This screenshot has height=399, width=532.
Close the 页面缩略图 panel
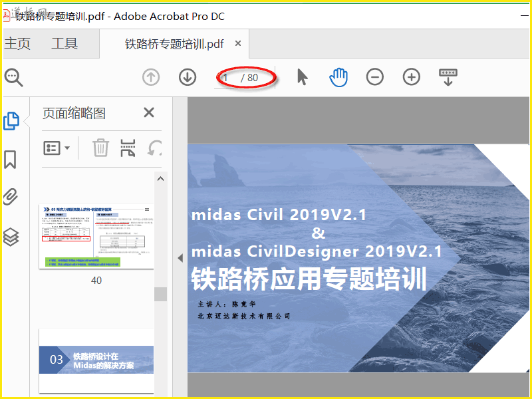[x=149, y=112]
